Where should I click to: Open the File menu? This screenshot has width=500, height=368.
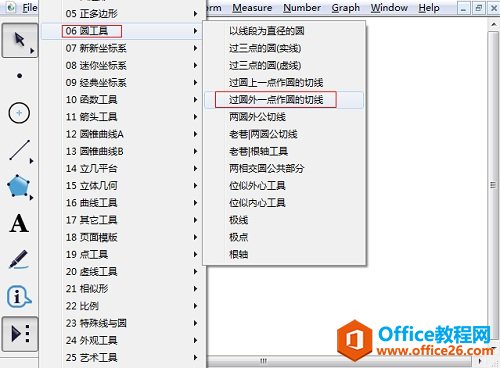tap(30, 7)
